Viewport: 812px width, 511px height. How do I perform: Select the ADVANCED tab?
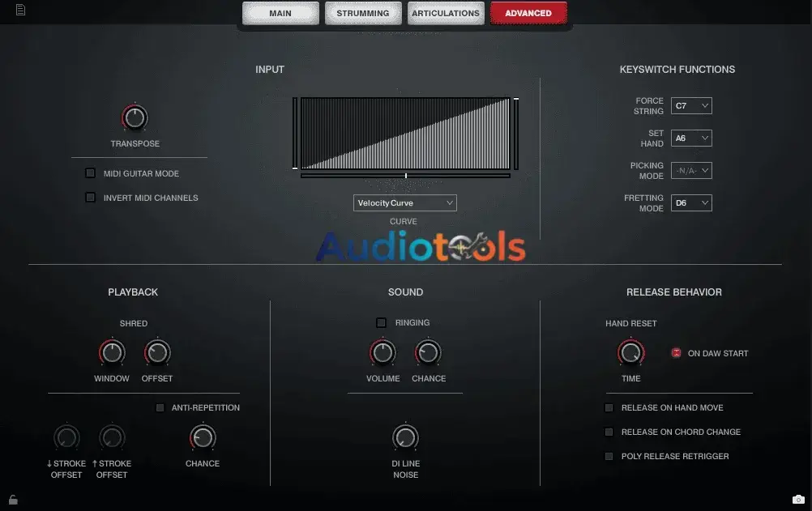pyautogui.click(x=528, y=13)
